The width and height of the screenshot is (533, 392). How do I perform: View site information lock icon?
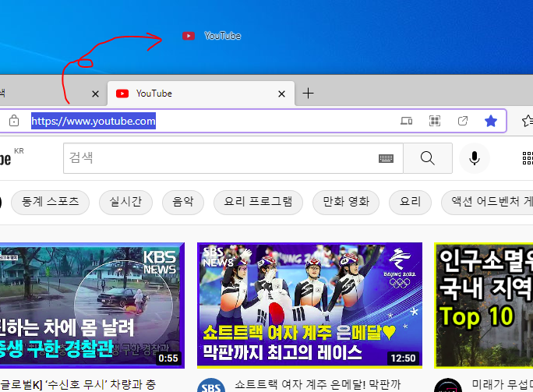pos(14,121)
